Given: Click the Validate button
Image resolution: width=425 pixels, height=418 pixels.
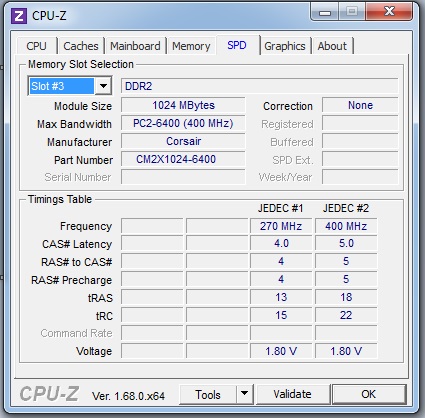Looking at the screenshot, I should 293,394.
